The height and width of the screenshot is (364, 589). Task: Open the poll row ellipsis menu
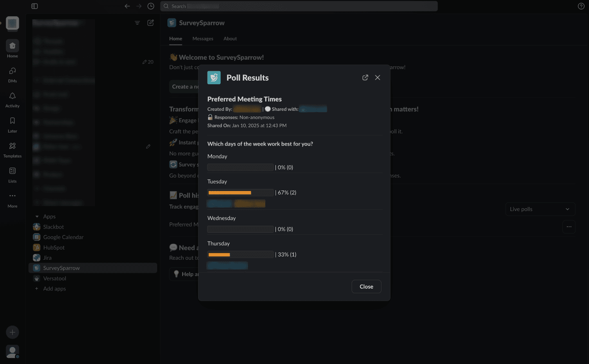pyautogui.click(x=569, y=227)
